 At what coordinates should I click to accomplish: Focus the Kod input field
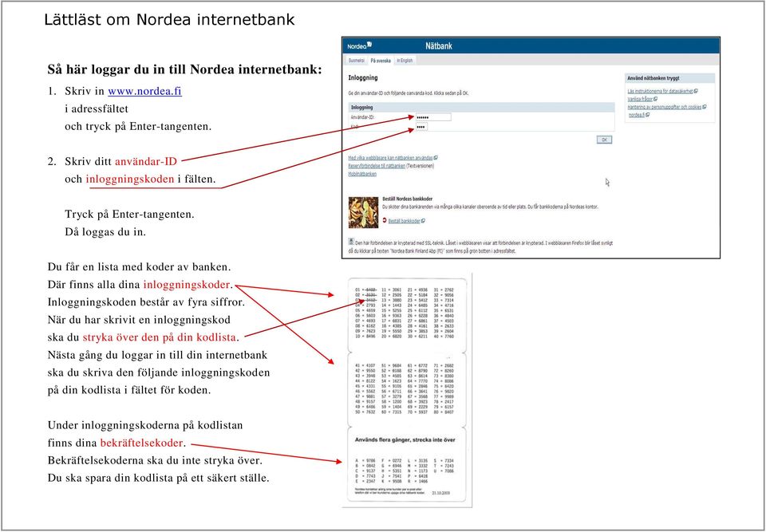point(421,127)
